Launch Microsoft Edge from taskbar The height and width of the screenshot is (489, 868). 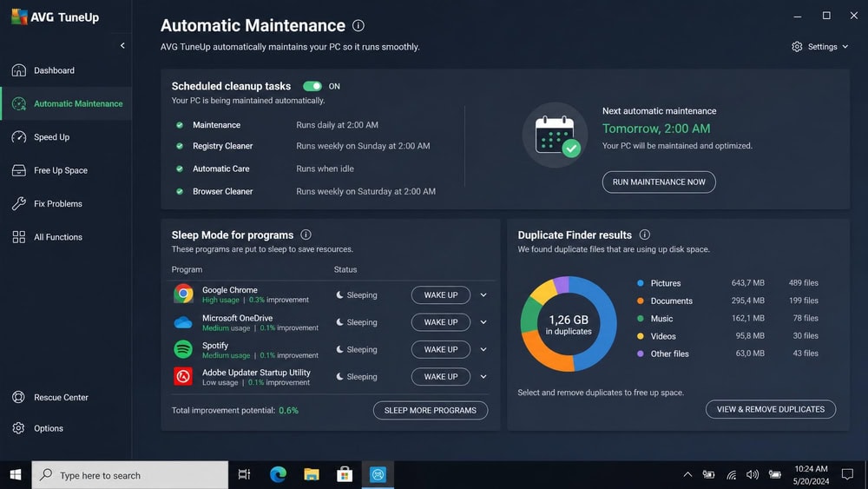pos(278,474)
